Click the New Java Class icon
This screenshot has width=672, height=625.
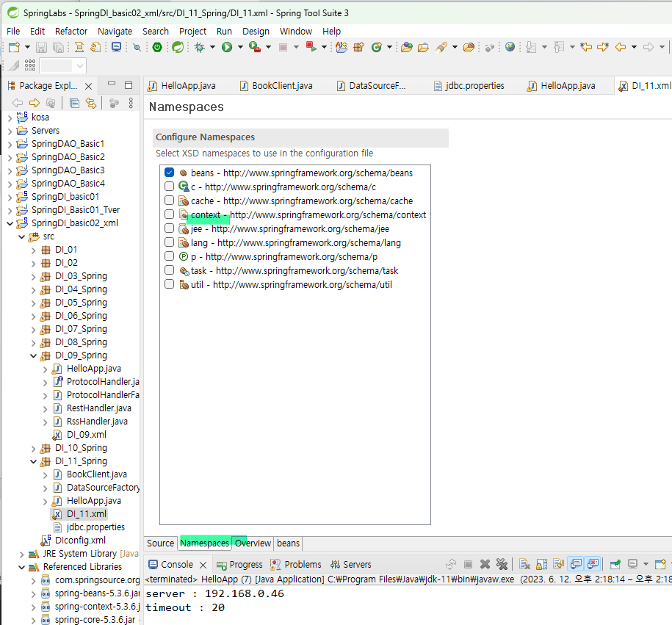376,47
